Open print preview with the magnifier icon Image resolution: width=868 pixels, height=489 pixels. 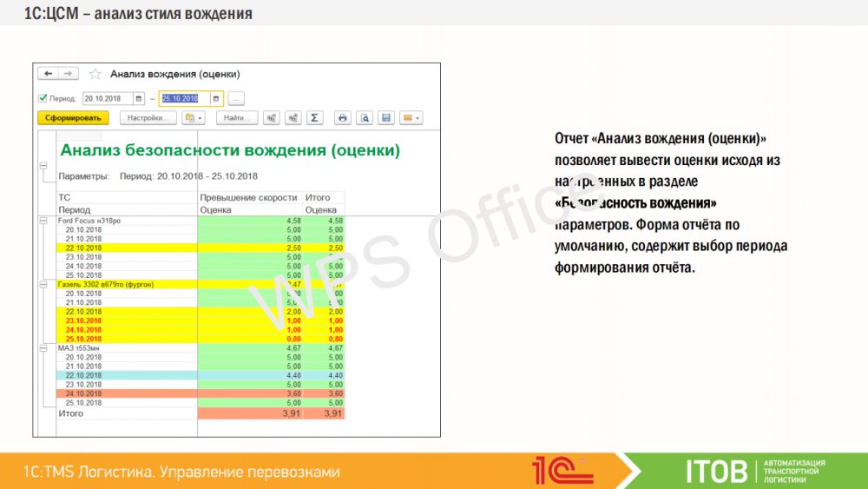[x=365, y=117]
